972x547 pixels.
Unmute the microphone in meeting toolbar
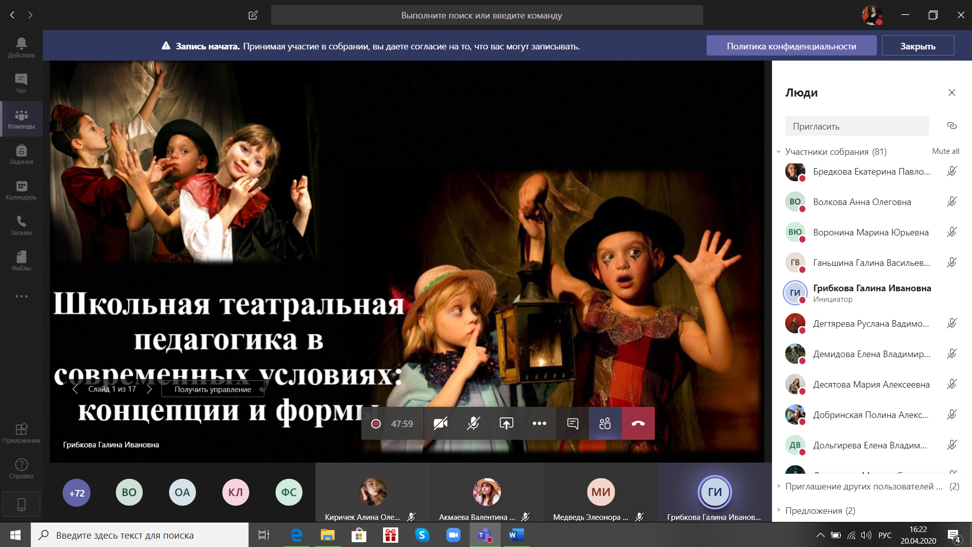473,424
